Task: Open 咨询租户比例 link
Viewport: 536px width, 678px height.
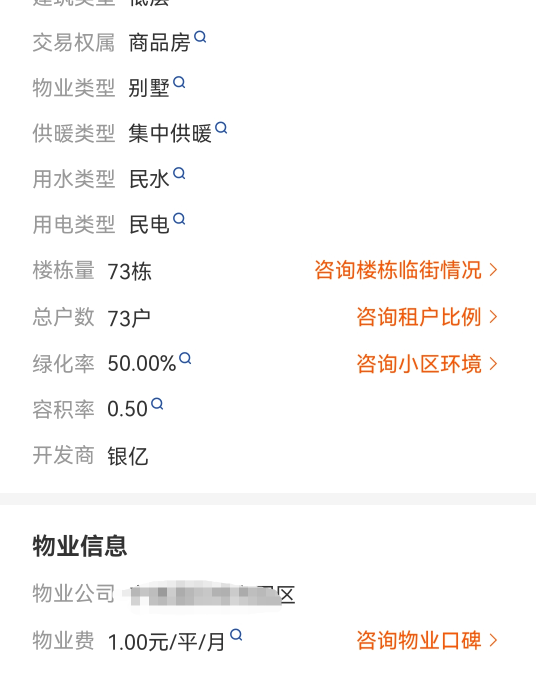Action: point(419,317)
